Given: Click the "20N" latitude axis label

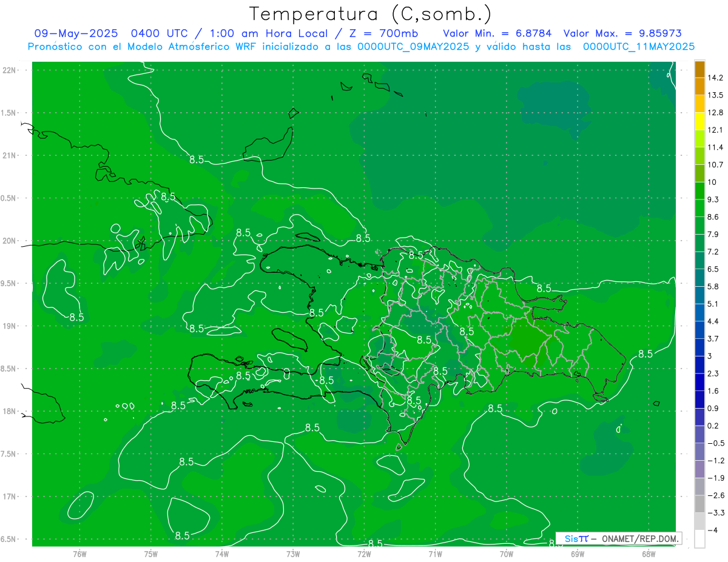Looking at the screenshot, I should click(9, 241).
